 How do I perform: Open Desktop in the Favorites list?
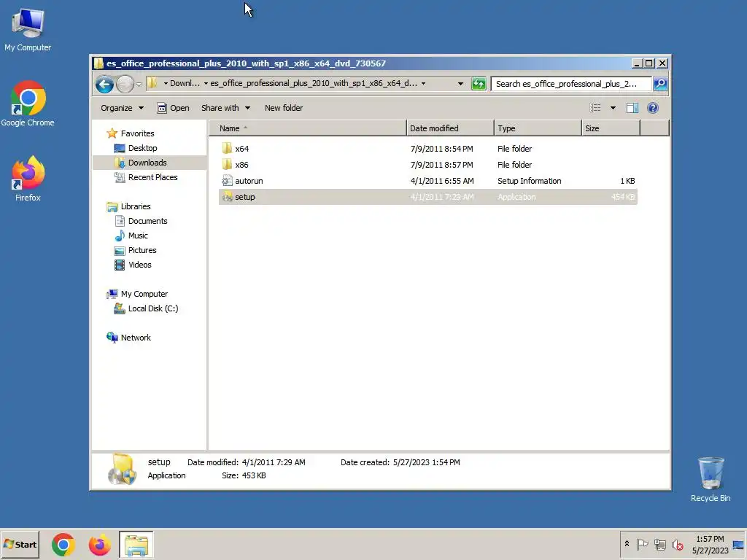click(142, 148)
